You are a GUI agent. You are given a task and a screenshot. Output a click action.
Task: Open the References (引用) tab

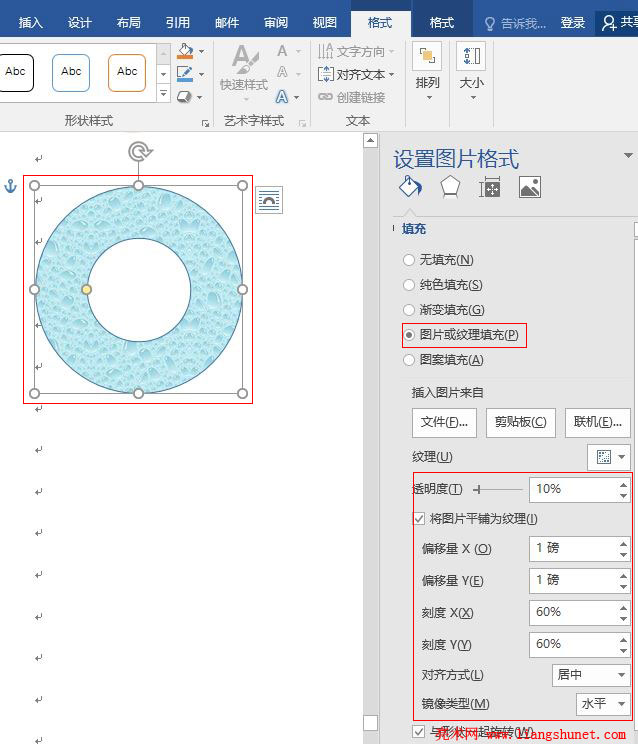coord(177,23)
